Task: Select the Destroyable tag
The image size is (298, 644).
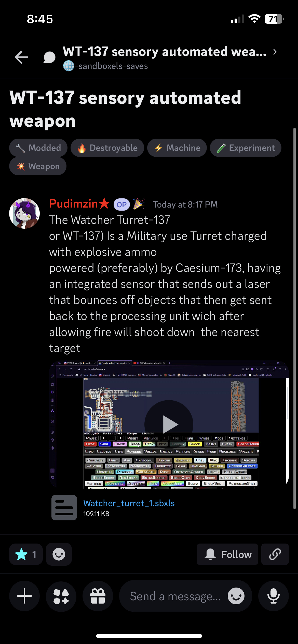Action: pos(107,148)
